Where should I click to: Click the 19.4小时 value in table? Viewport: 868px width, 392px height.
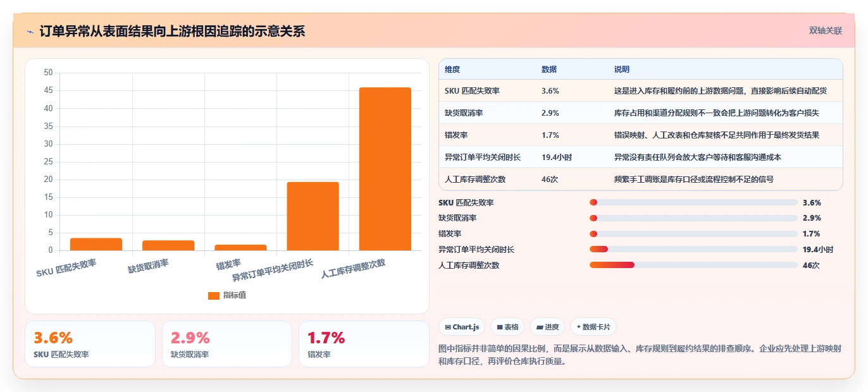click(557, 157)
